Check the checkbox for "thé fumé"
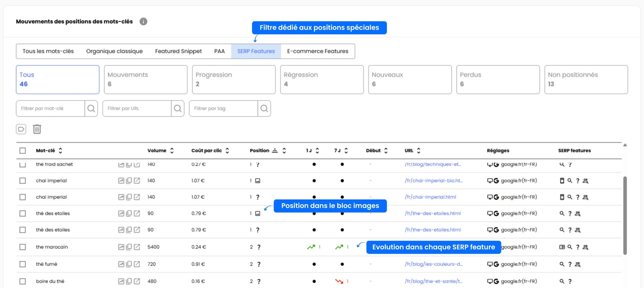 [23, 264]
